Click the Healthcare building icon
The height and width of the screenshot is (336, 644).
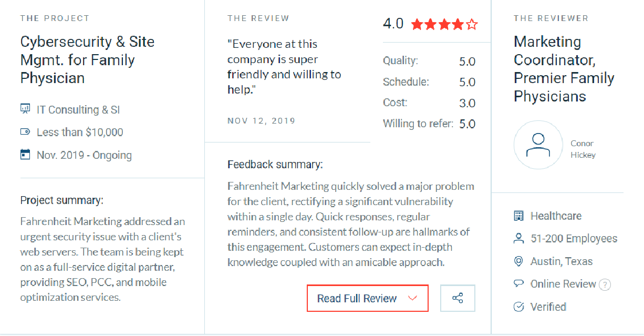[x=518, y=216]
